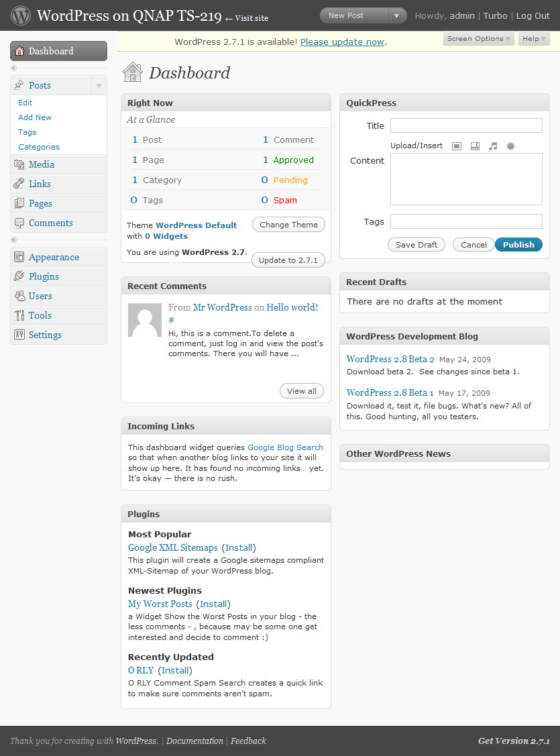Expand the New Post dropdown arrow

[x=397, y=15]
